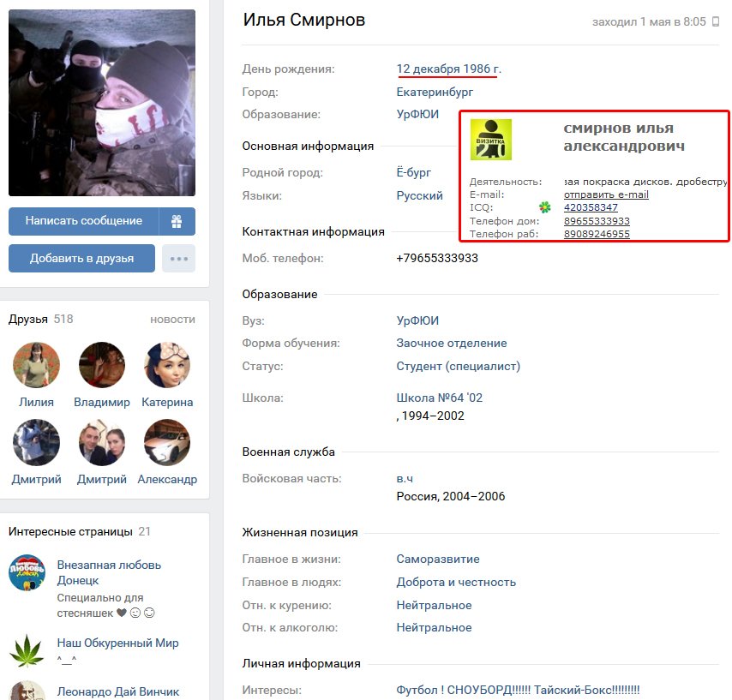Open the Друзья 518 friends list header
Screen dimensions: 732x700
pos(40,320)
